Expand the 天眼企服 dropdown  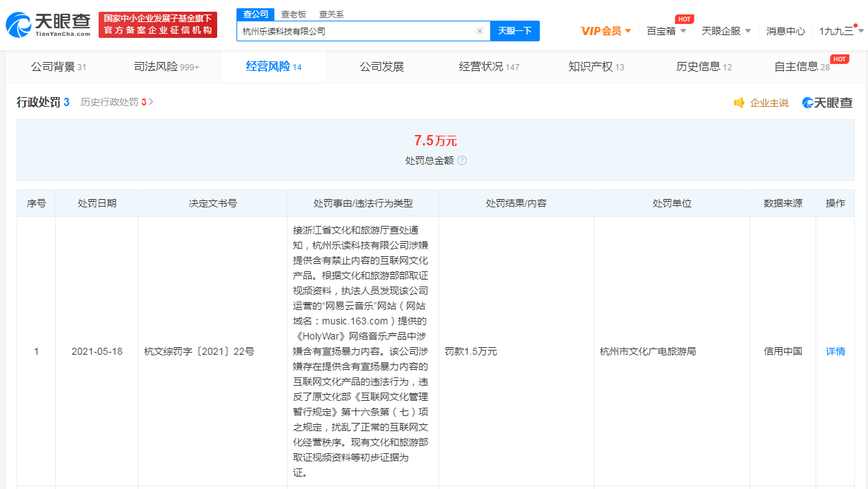[x=726, y=31]
